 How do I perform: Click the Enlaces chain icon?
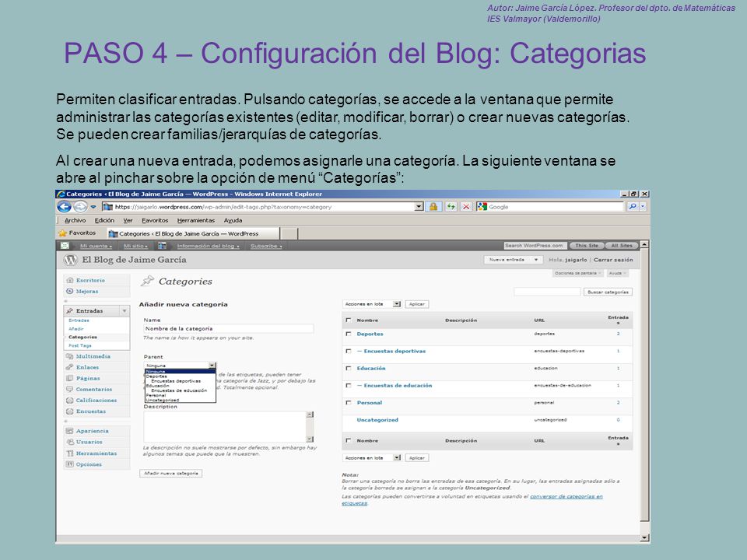[70, 367]
